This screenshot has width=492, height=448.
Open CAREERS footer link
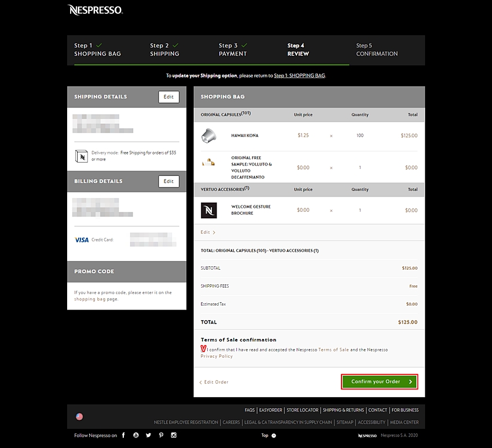point(232,423)
